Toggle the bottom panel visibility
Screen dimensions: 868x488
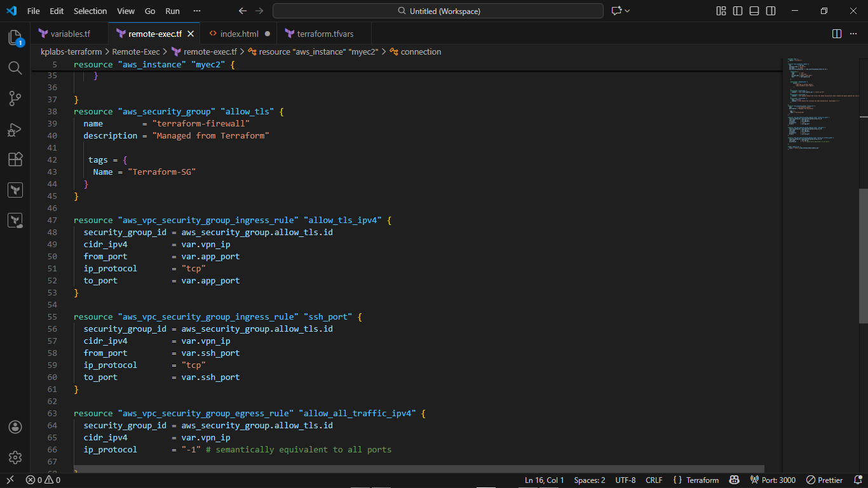[754, 10]
